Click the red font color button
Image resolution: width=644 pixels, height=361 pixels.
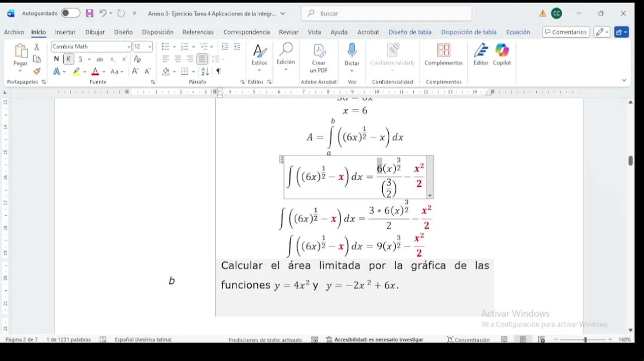click(x=95, y=72)
